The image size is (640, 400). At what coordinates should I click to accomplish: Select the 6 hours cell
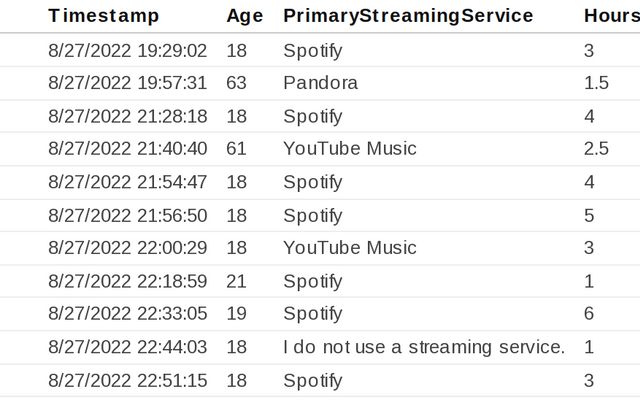[589, 314]
